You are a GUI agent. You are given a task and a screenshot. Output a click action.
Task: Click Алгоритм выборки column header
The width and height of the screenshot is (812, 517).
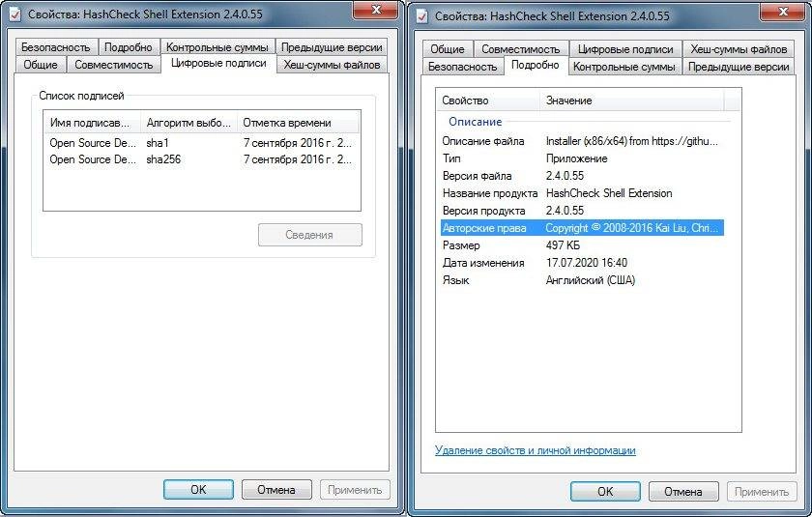189,123
